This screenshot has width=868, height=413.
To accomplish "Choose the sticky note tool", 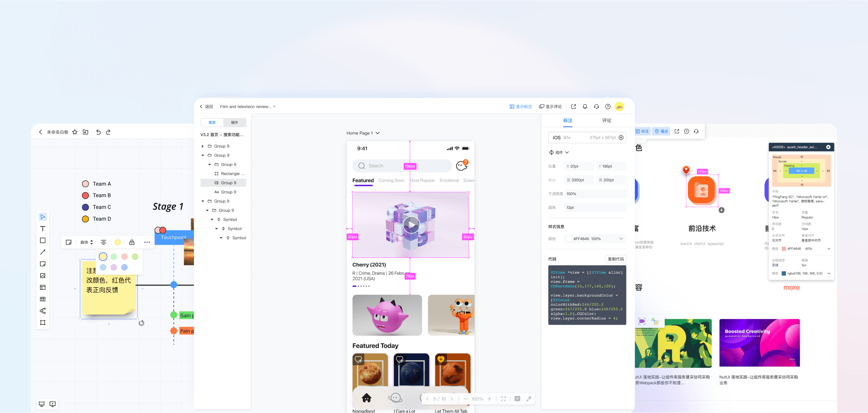I will [43, 264].
